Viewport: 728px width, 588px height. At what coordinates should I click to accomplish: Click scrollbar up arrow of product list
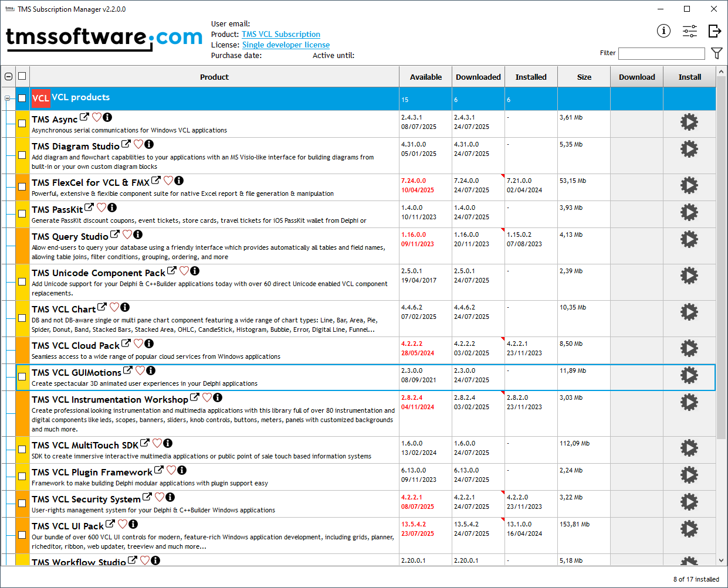722,72
